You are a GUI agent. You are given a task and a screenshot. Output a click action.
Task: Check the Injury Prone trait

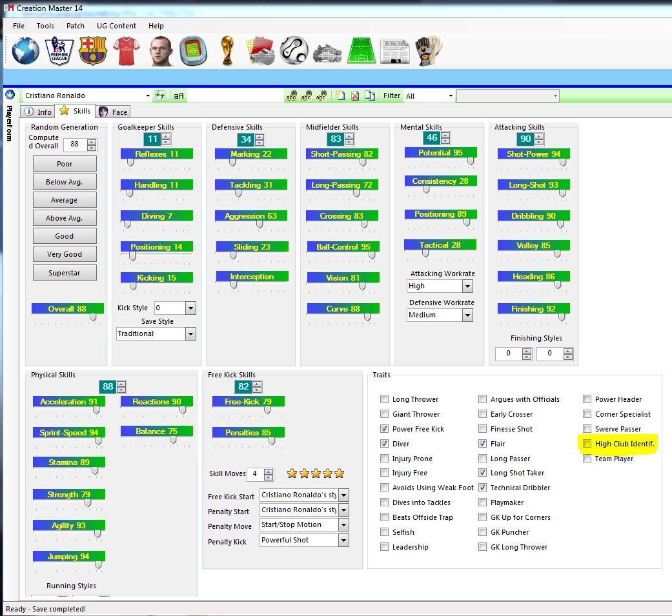(x=385, y=459)
